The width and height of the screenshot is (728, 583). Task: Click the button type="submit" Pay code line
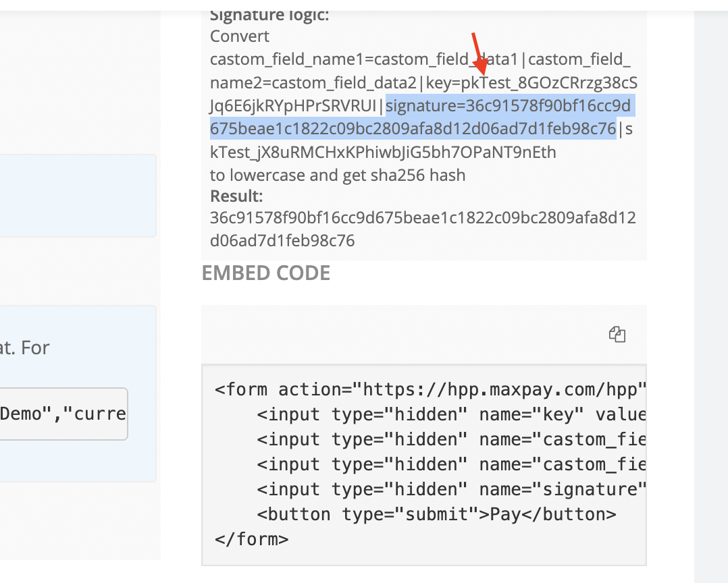click(x=436, y=514)
